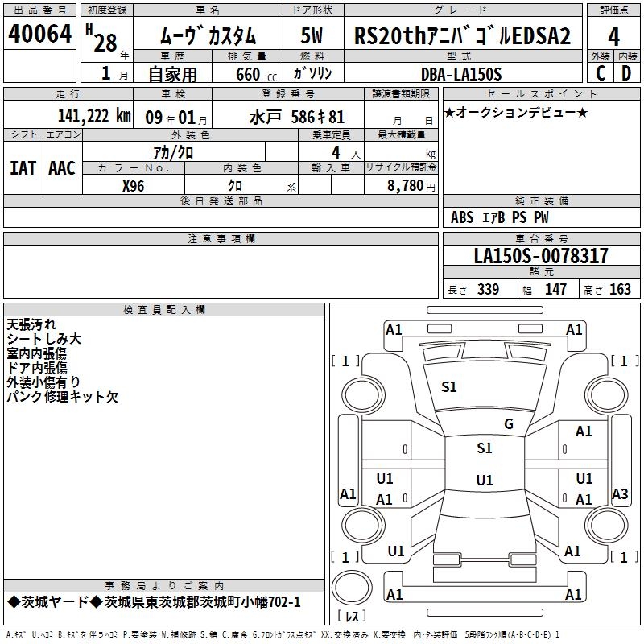Select the overall score 4 cell

613,36
